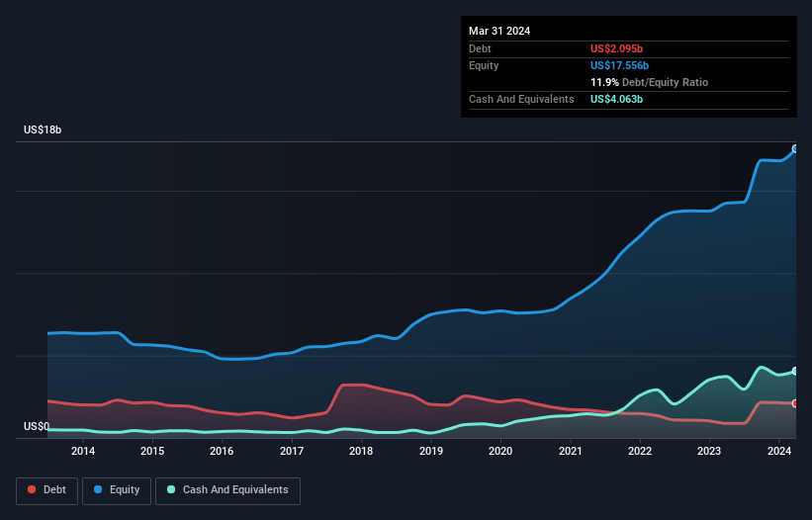Click the 2014 x-axis label
The image size is (812, 520).
click(83, 451)
